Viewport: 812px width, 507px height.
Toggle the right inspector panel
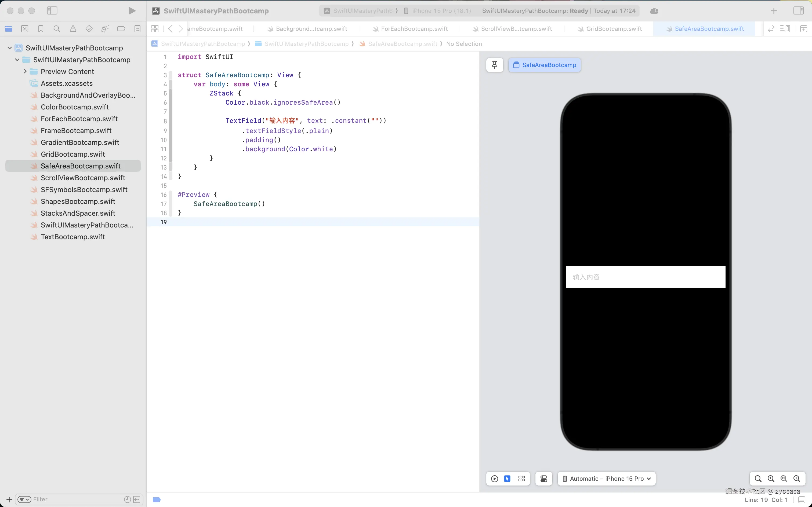pyautogui.click(x=798, y=11)
